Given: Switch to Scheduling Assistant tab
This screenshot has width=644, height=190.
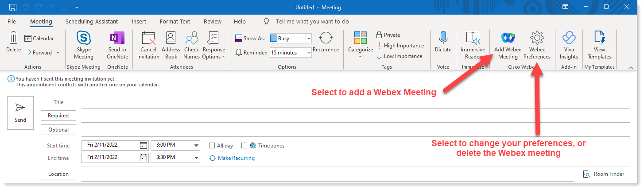Looking at the screenshot, I should point(92,21).
